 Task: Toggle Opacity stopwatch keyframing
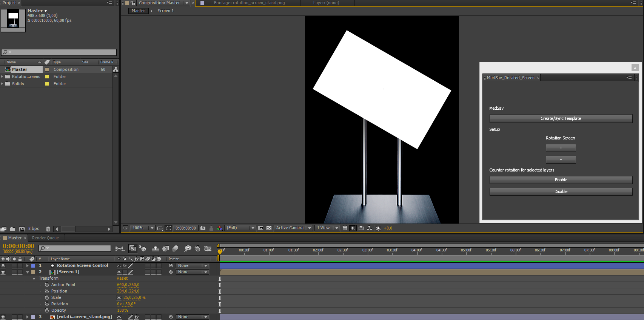pos(47,311)
